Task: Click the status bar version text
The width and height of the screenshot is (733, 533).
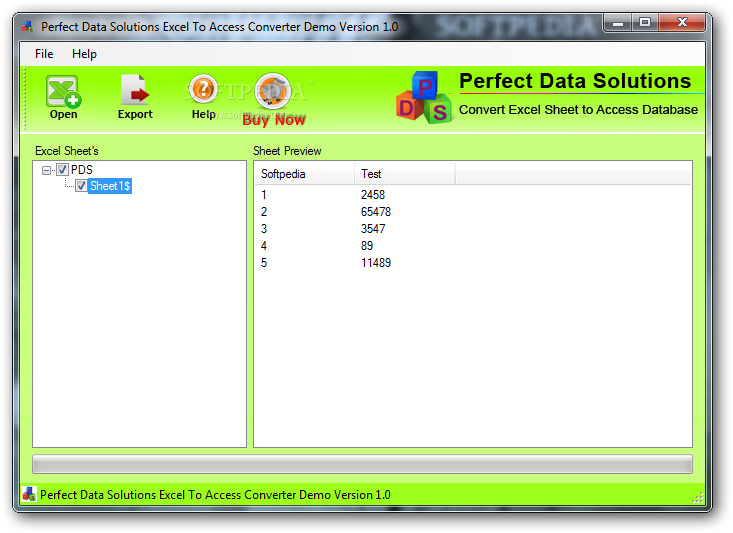Action: pyautogui.click(x=215, y=495)
